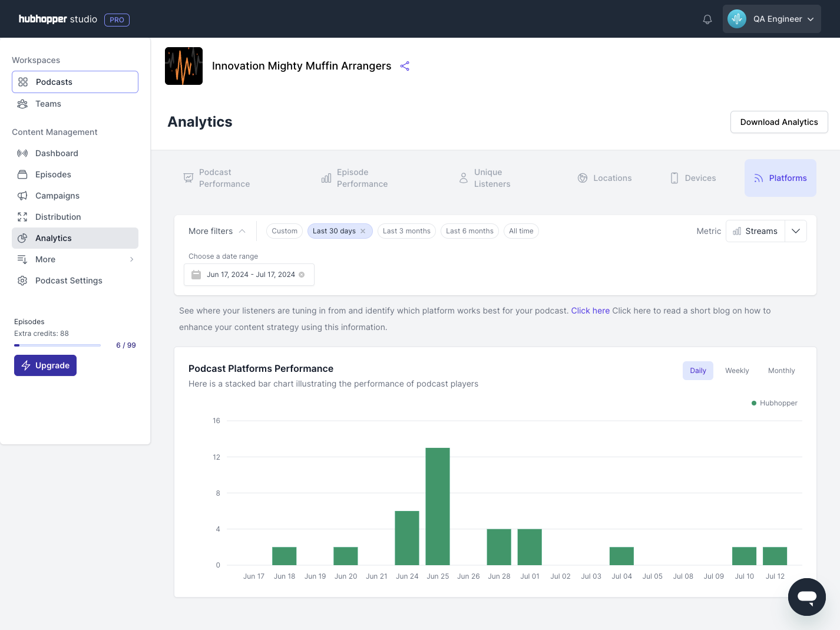Click the Download Analytics button
Viewport: 840px width, 630px height.
click(x=779, y=122)
